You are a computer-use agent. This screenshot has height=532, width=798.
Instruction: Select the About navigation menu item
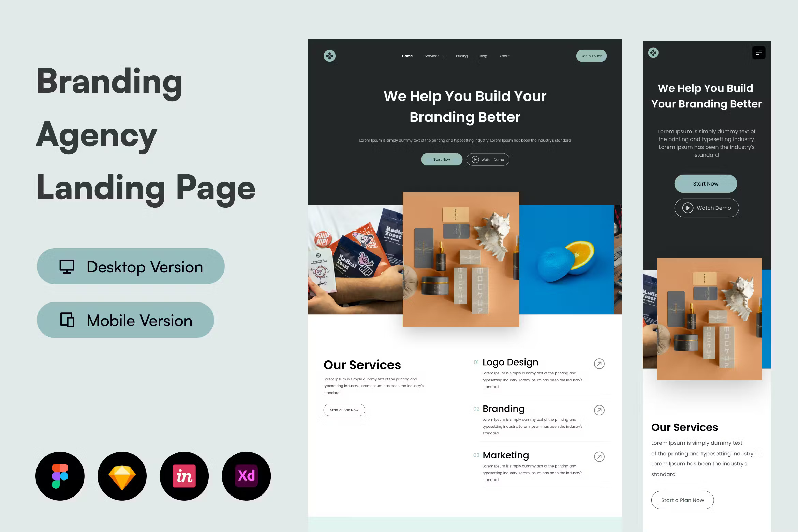(x=503, y=55)
